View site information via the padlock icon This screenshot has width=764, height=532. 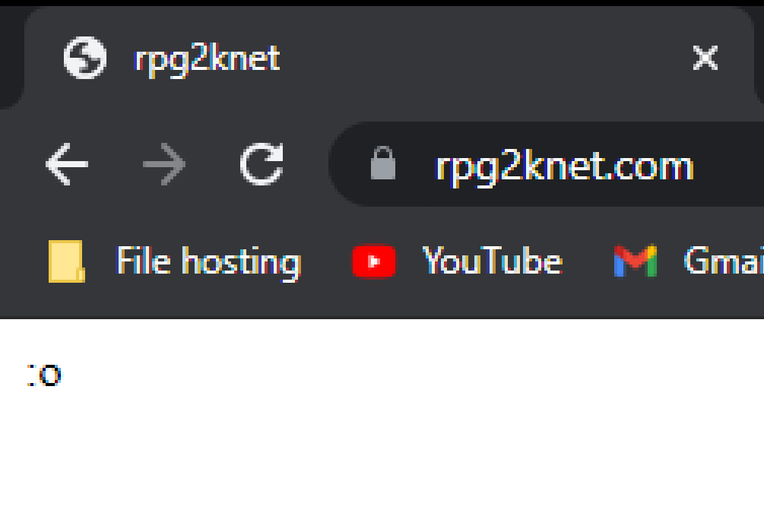(x=383, y=163)
